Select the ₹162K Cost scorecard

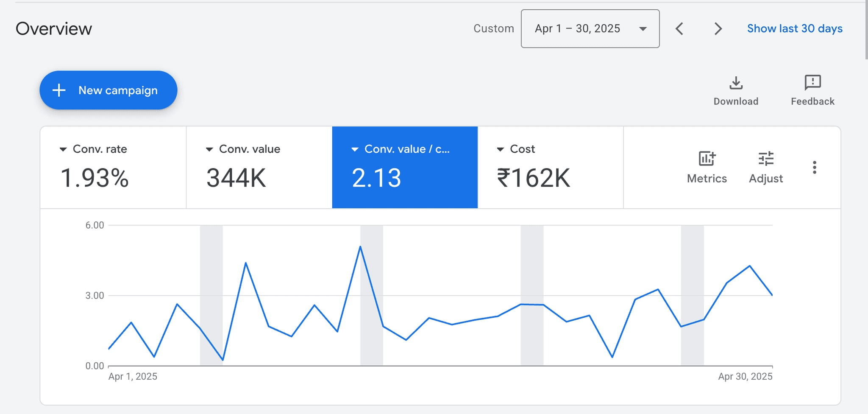click(x=551, y=167)
